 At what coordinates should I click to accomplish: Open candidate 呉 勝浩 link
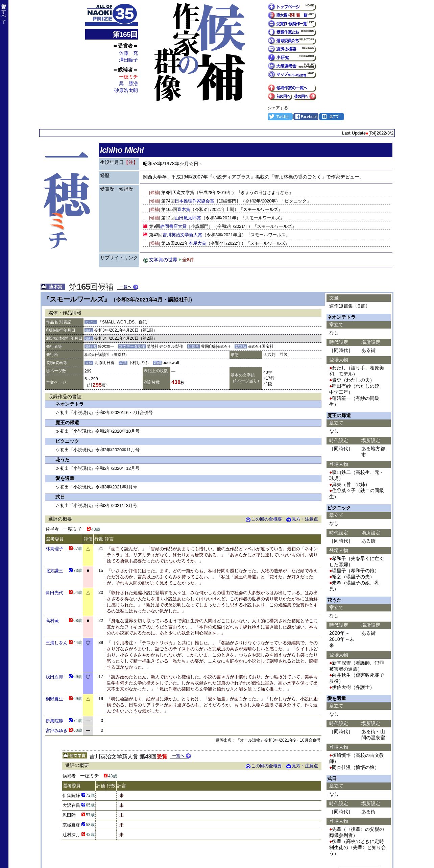click(x=128, y=83)
